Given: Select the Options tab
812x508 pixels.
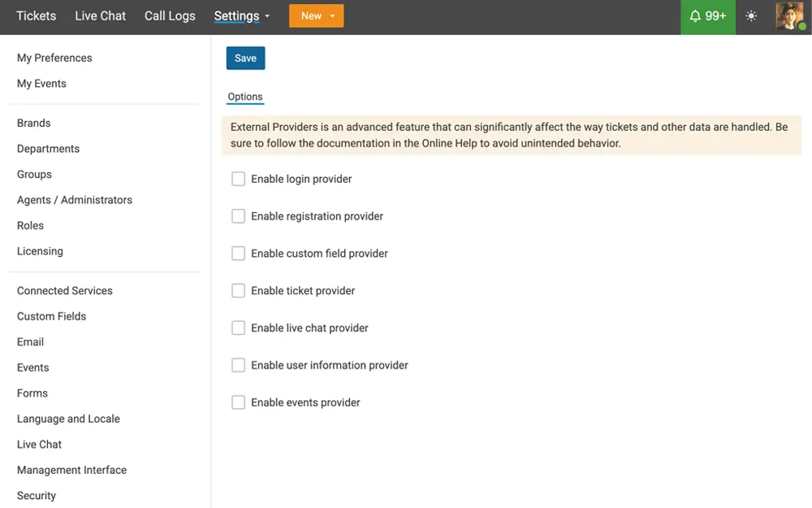Looking at the screenshot, I should click(245, 97).
